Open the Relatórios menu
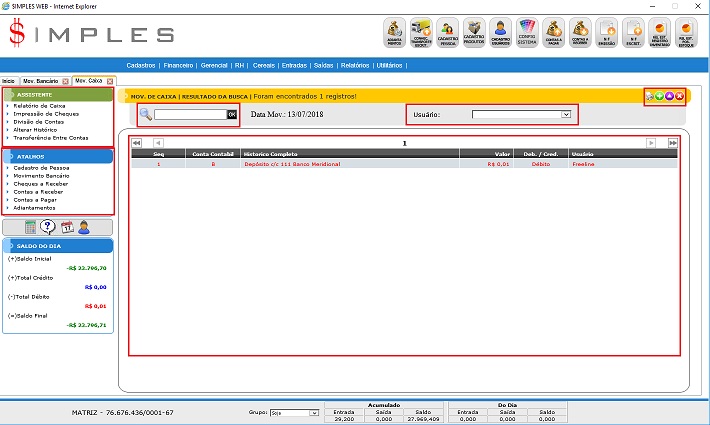Viewport: 710px width, 425px height. [353, 65]
